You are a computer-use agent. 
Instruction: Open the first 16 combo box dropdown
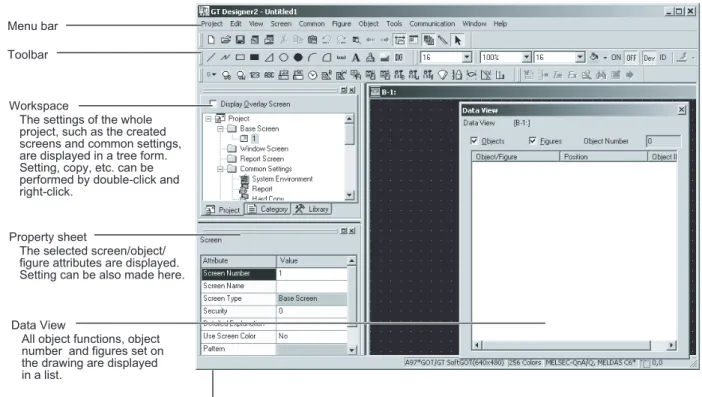tap(467, 57)
